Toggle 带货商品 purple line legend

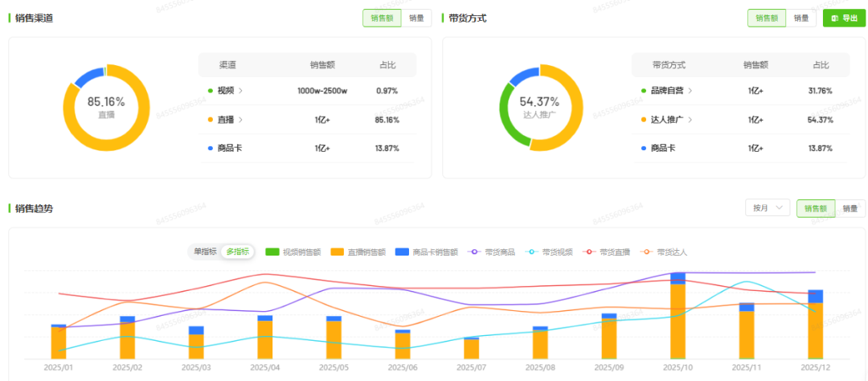tap(473, 252)
